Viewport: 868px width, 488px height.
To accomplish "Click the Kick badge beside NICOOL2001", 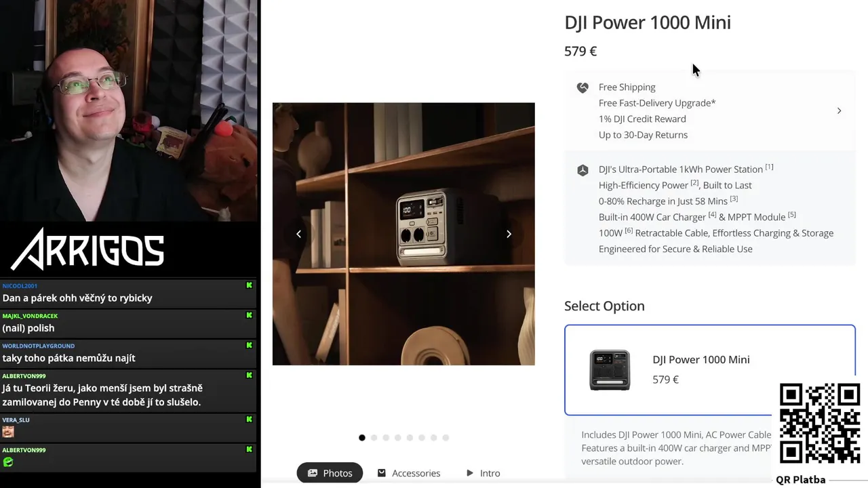I will [x=249, y=285].
